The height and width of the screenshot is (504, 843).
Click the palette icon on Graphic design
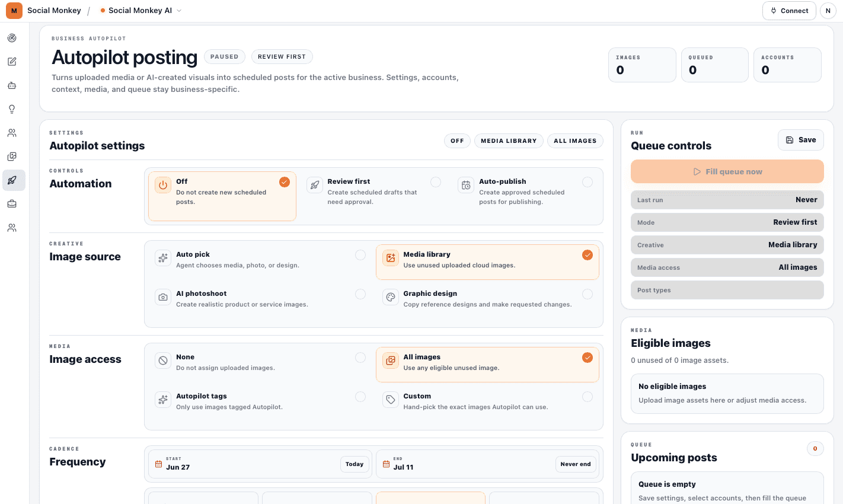pyautogui.click(x=391, y=297)
